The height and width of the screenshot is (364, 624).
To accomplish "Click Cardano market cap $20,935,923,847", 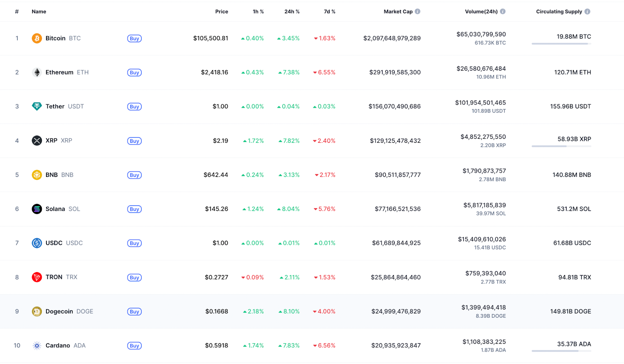I will (396, 346).
